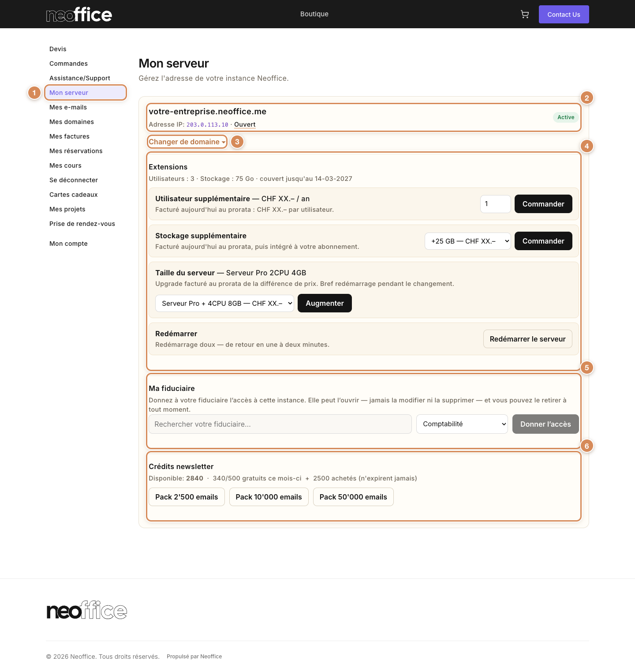Choose Pack 50'000 emails

353,497
